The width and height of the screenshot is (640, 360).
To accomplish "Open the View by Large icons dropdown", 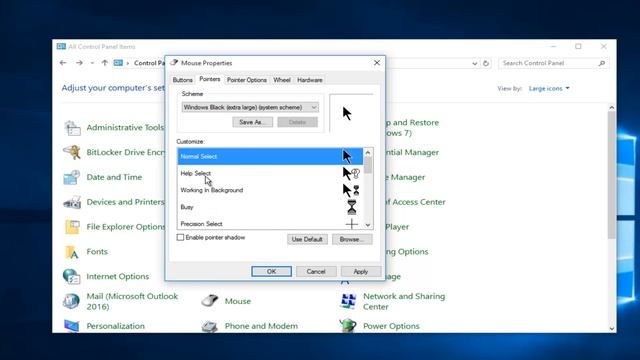I will (x=549, y=89).
